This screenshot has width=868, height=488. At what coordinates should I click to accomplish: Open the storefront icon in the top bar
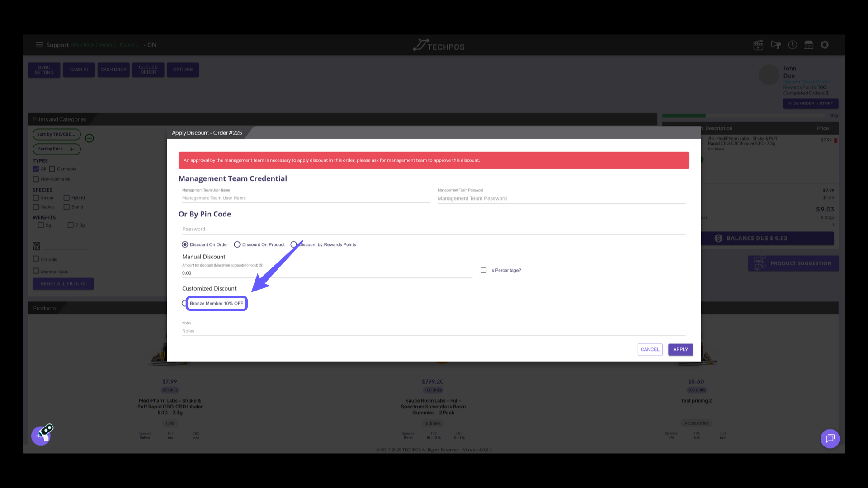pos(809,45)
